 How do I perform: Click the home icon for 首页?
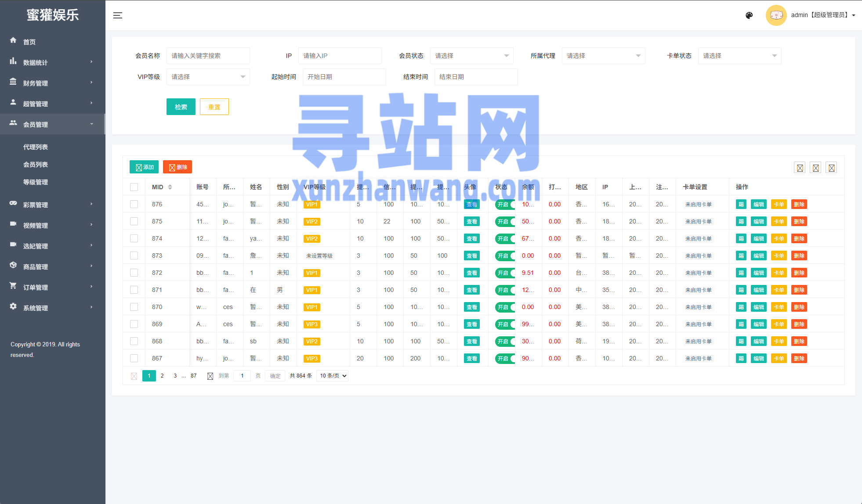pyautogui.click(x=13, y=40)
